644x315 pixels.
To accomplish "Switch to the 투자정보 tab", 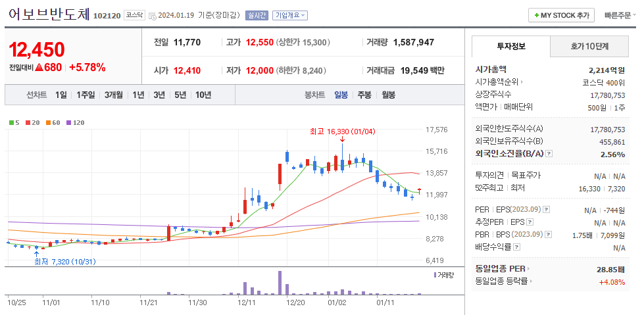I will tap(511, 46).
